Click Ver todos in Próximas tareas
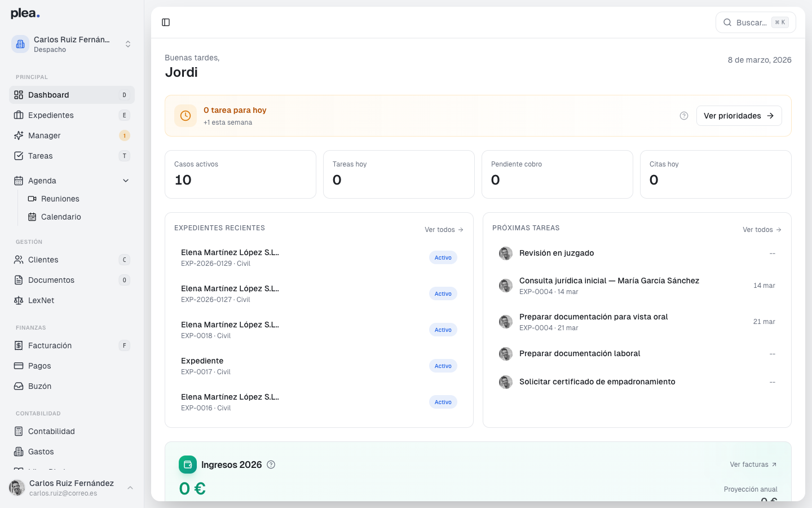Image resolution: width=812 pixels, height=508 pixels. click(762, 230)
